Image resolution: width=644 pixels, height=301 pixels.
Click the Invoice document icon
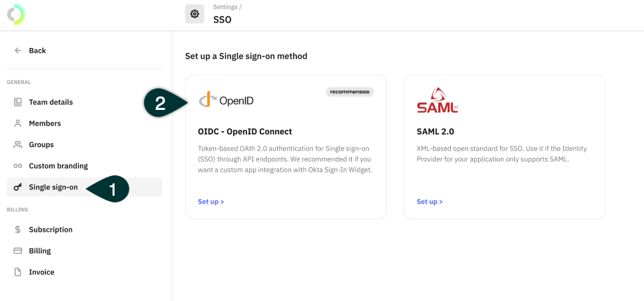(18, 272)
